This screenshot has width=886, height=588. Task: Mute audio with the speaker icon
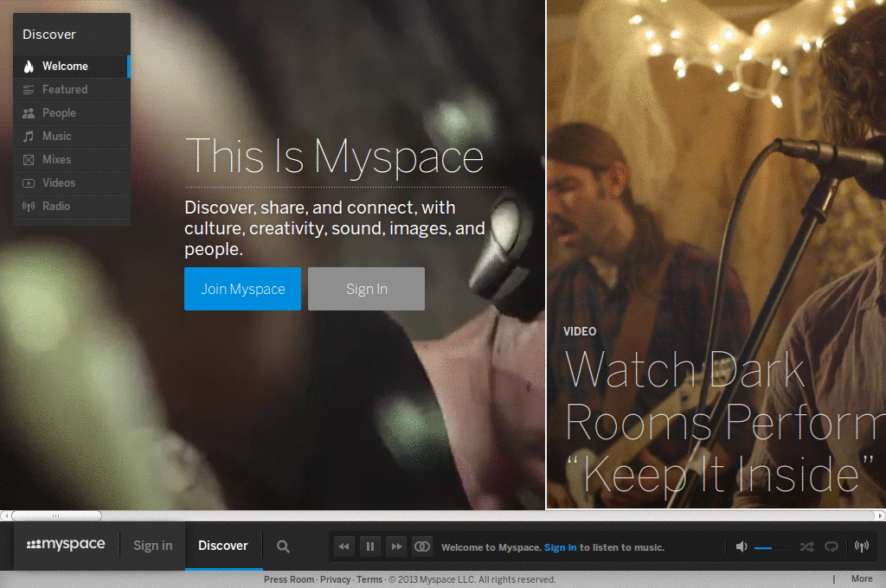point(742,546)
